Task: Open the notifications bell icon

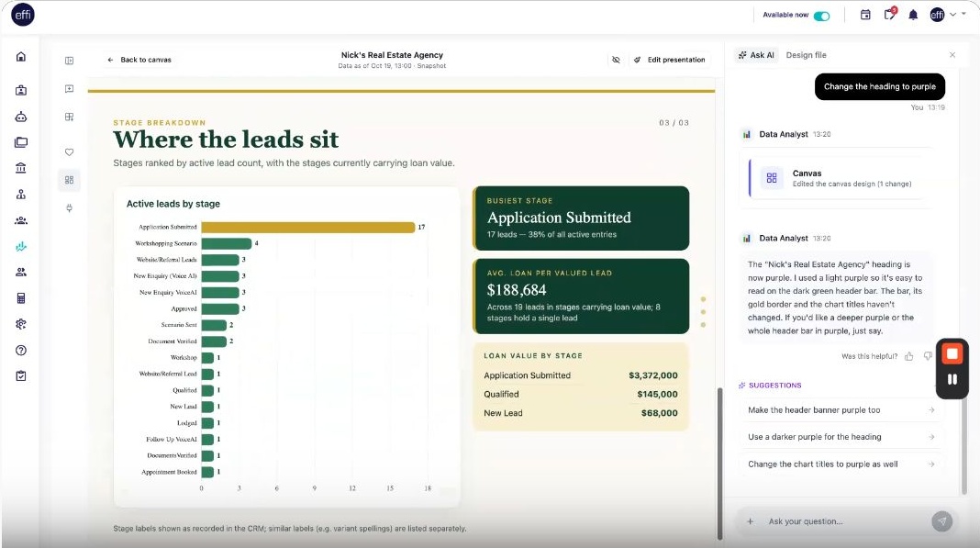Action: 913,15
